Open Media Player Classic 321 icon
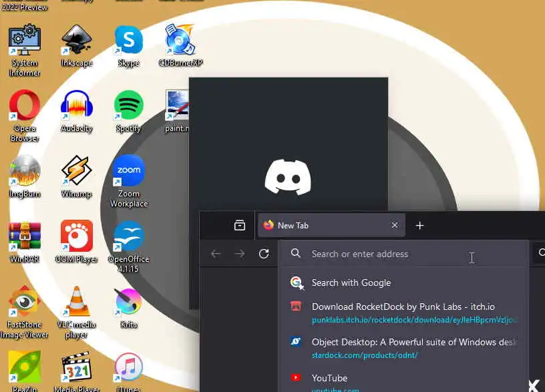This screenshot has height=392, width=545. click(x=76, y=371)
